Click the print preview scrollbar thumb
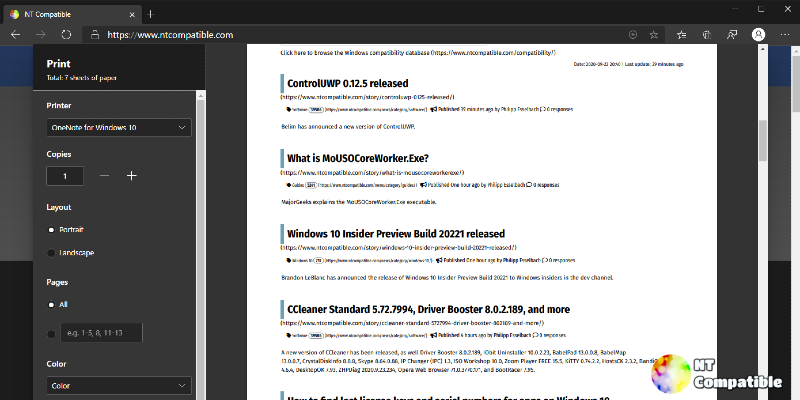The height and width of the screenshot is (400, 800). pos(763,140)
